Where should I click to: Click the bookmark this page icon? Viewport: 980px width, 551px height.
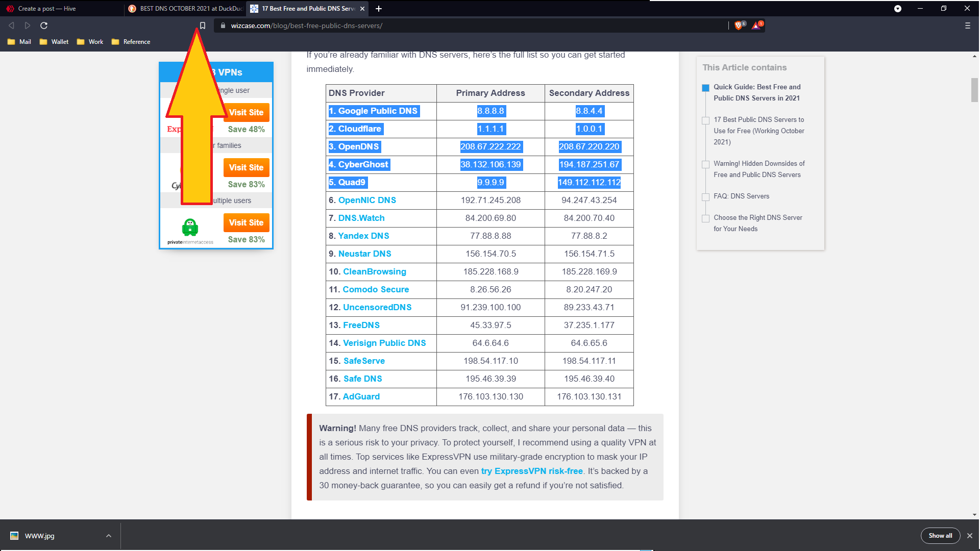pyautogui.click(x=202, y=26)
